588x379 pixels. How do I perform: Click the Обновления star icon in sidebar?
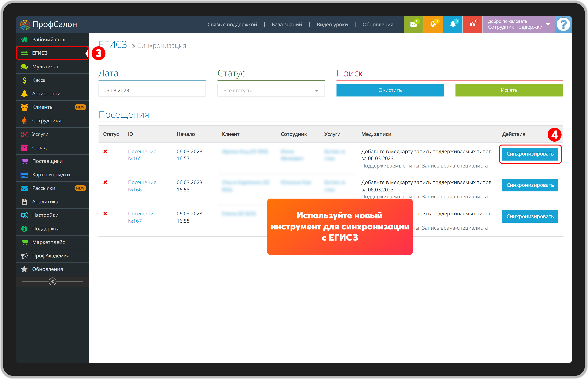point(24,269)
